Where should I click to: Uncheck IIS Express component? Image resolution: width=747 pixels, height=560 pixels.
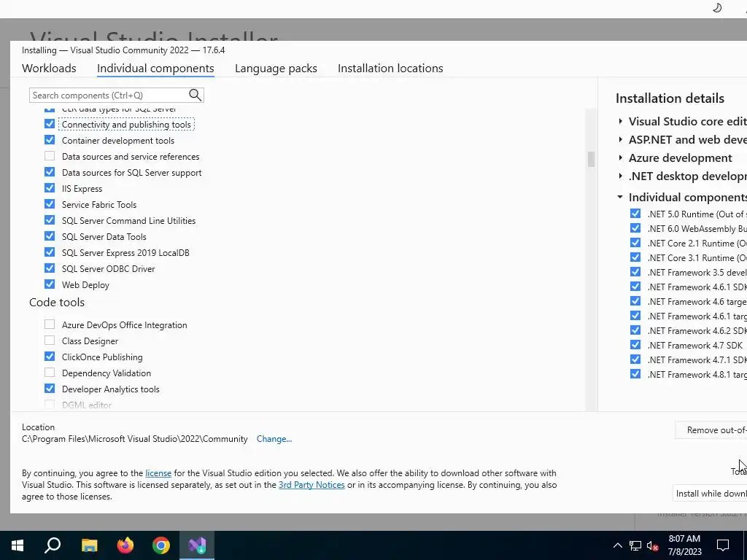(x=50, y=188)
